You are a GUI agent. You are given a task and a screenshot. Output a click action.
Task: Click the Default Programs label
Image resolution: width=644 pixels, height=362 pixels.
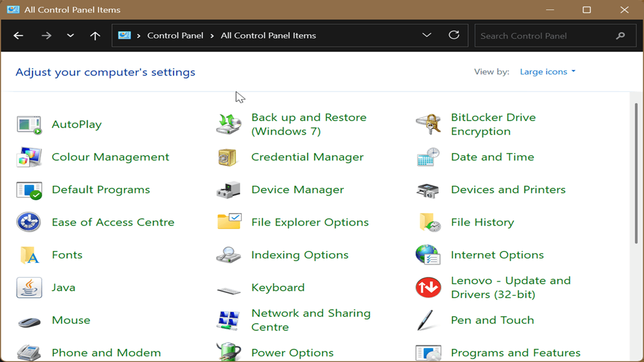[x=101, y=190]
